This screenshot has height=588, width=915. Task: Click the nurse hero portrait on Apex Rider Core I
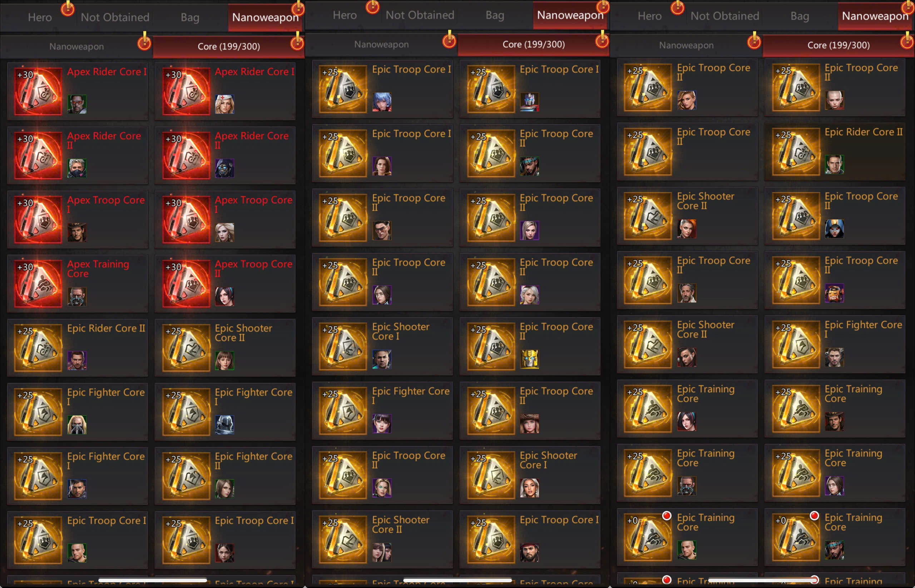224,104
